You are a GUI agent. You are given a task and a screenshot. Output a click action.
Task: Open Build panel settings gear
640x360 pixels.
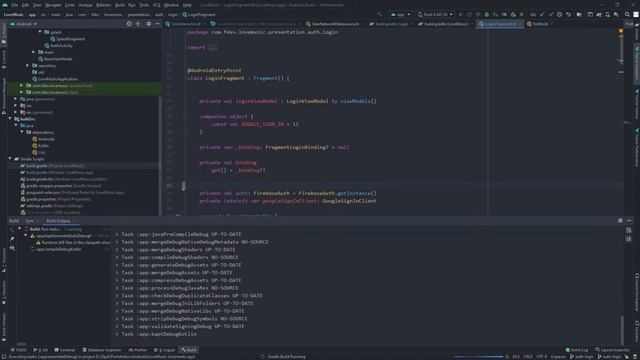click(x=620, y=220)
